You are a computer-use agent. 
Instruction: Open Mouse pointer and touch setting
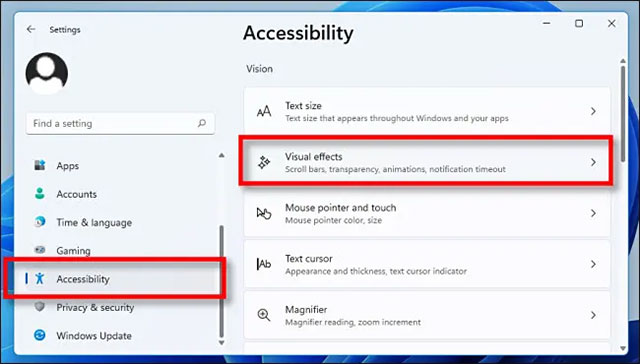[427, 213]
